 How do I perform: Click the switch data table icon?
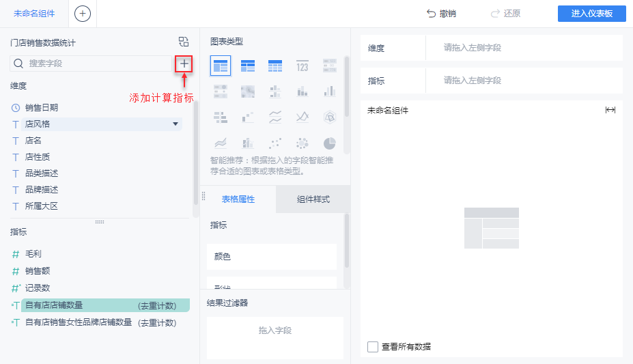point(184,42)
